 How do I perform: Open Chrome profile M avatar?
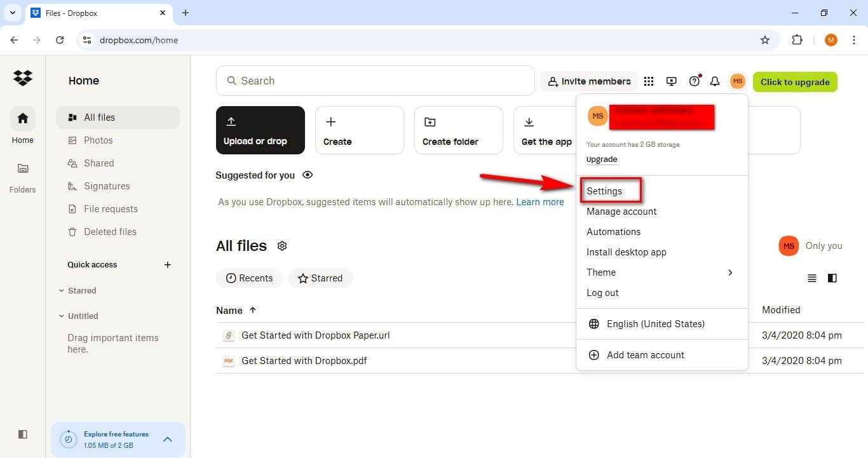(831, 40)
